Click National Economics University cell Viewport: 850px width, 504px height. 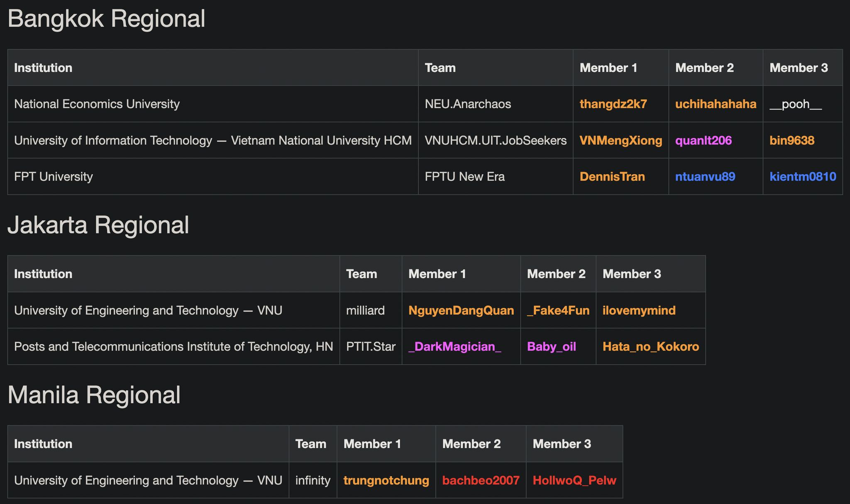coord(213,104)
